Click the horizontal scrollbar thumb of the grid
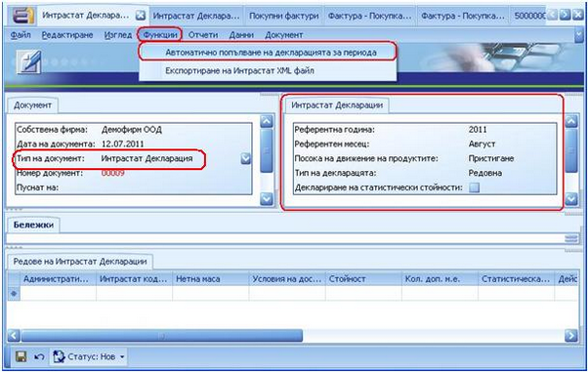Image resolution: width=588 pixels, height=373 pixels. [161, 335]
